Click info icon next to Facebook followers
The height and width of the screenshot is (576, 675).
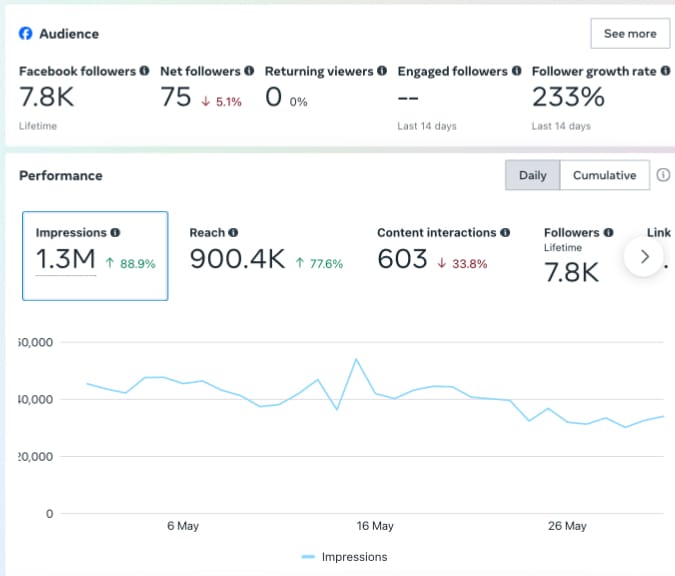tap(145, 71)
